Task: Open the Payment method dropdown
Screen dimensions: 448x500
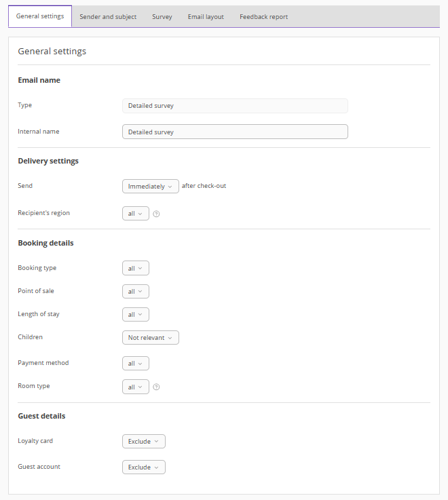Action: [x=135, y=364]
